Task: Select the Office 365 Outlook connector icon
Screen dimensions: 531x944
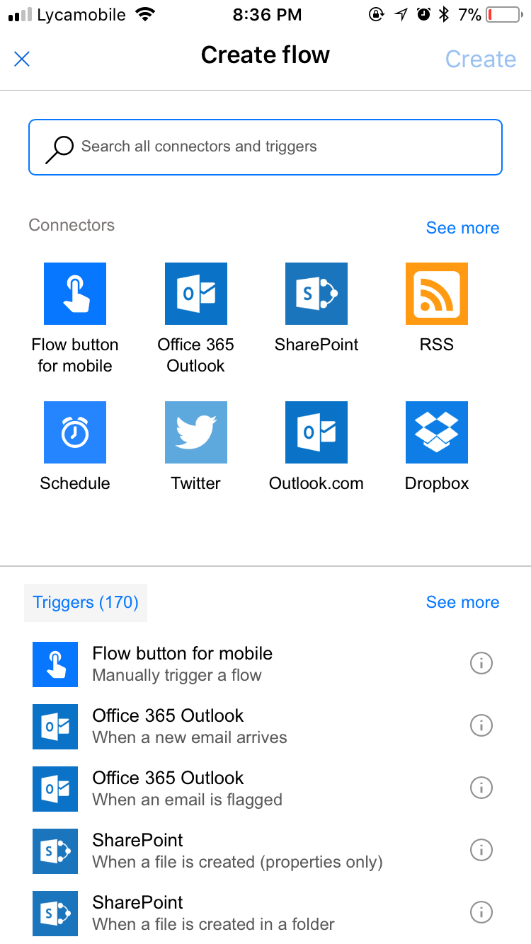Action: click(196, 294)
